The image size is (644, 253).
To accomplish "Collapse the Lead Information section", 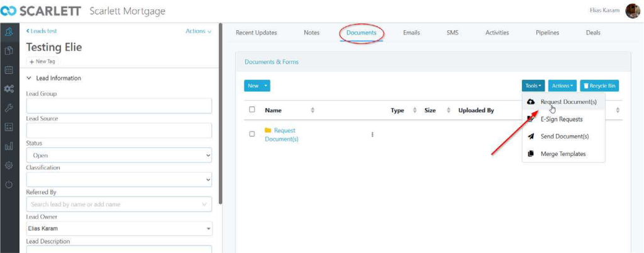I will coord(30,78).
